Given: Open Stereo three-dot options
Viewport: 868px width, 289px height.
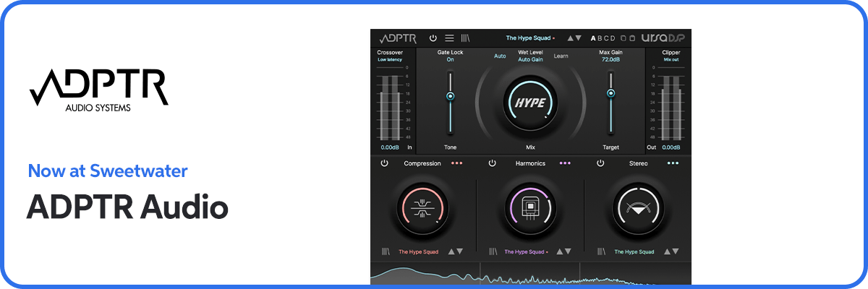Looking at the screenshot, I should pyautogui.click(x=673, y=163).
